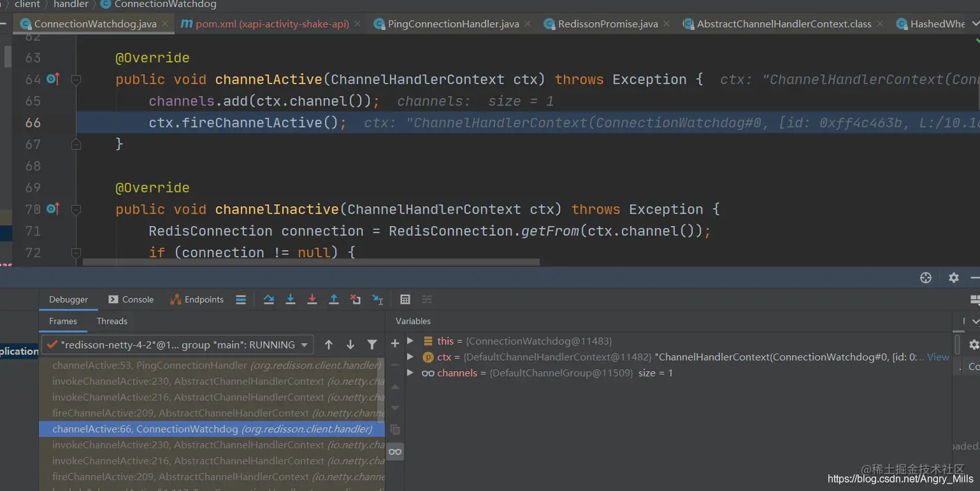
Task: Open Evaluate Expression calculator icon
Action: 405,299
